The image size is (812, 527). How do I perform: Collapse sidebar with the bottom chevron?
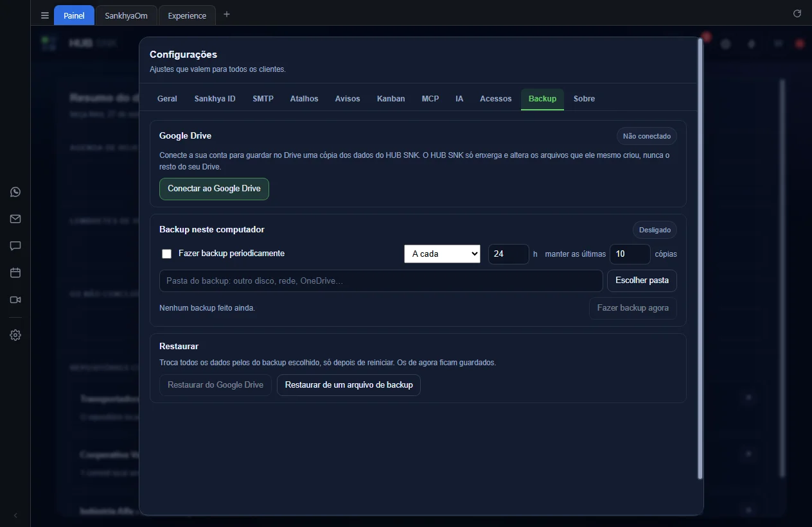[x=15, y=515]
